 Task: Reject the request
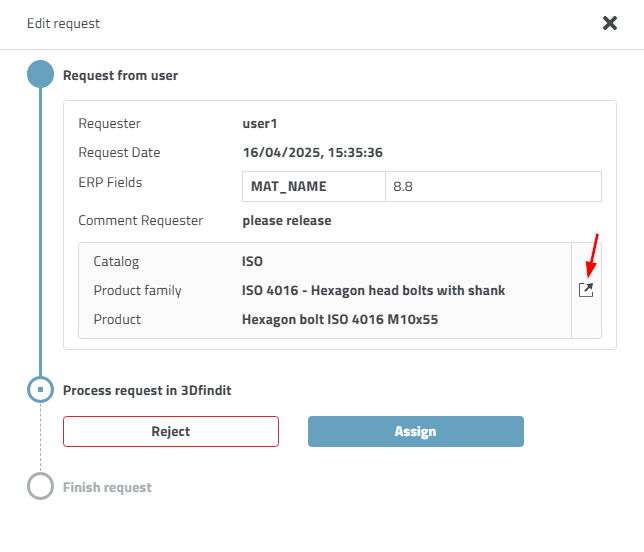click(171, 431)
